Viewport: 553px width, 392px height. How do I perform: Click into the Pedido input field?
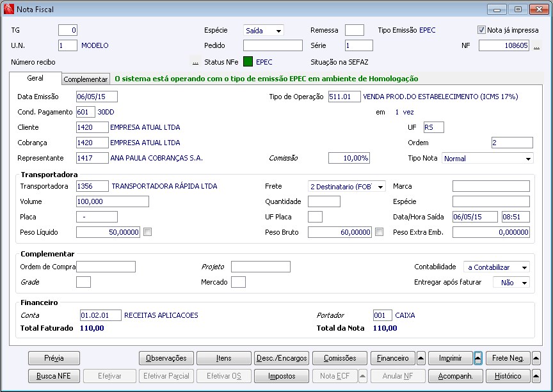point(273,45)
